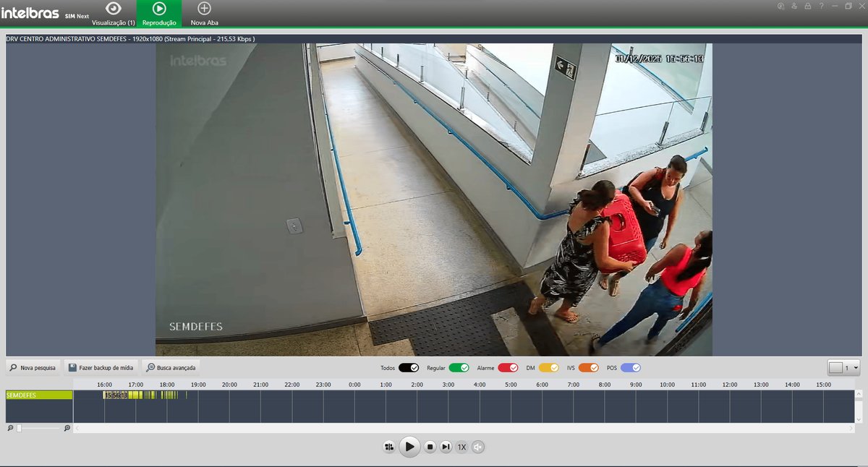Select the SEMDEFES channel row
The height and width of the screenshot is (467, 868).
tap(40, 395)
